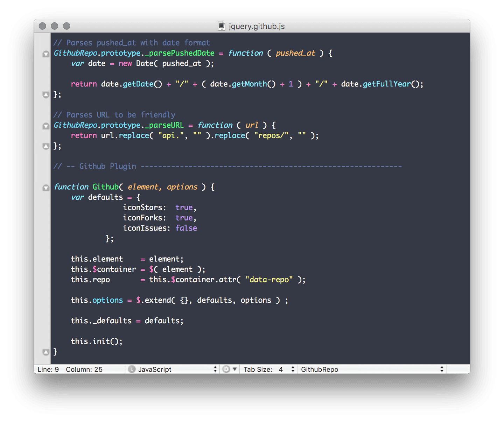Collapse the _parsePushedDate function fold arrow
The width and height of the screenshot is (504, 422).
[46, 54]
